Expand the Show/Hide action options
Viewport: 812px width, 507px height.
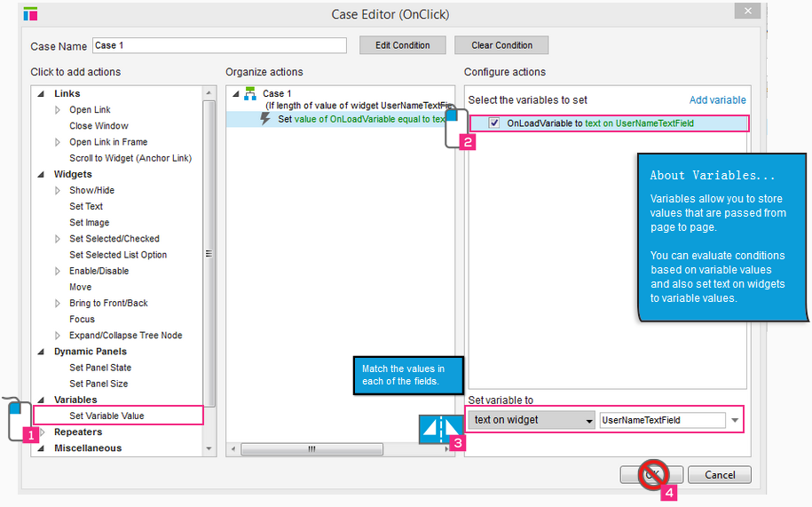59,191
